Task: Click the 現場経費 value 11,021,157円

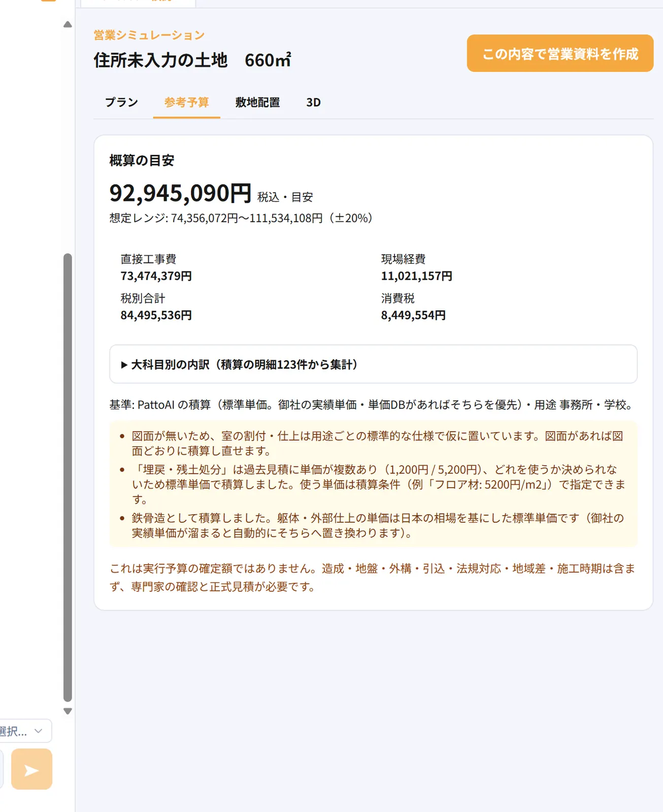Action: 417,276
